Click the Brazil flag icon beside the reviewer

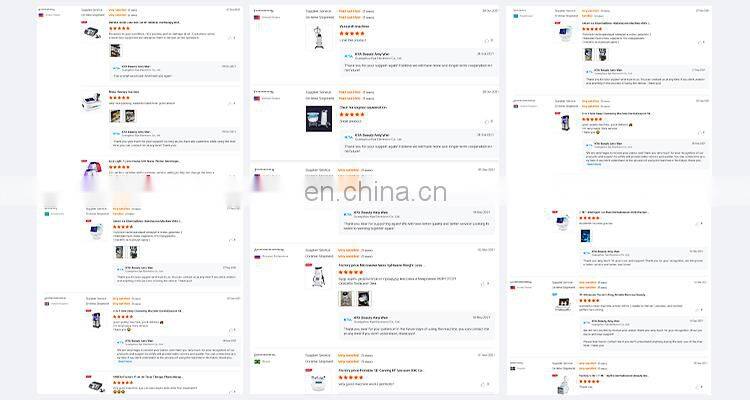pos(257,361)
